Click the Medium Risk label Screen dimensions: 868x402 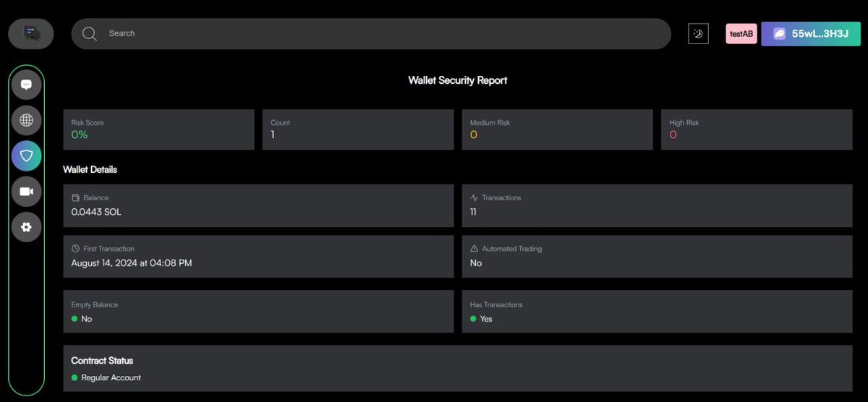point(490,123)
